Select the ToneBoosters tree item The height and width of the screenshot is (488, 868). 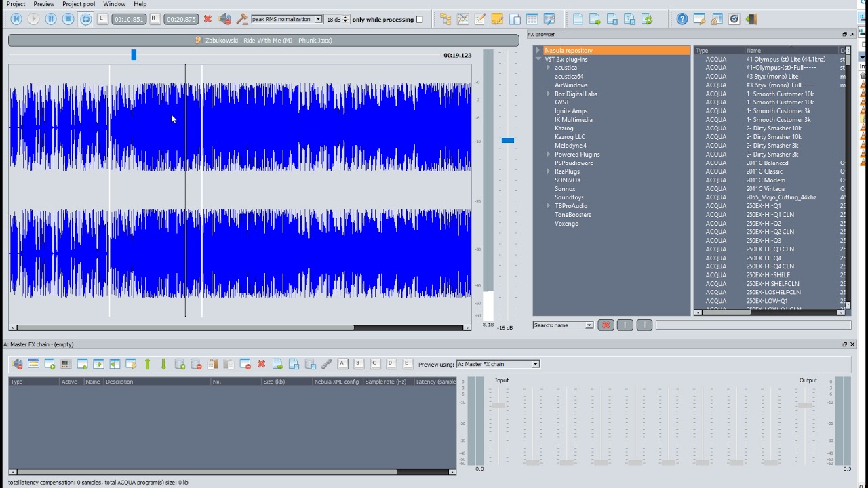click(x=573, y=215)
